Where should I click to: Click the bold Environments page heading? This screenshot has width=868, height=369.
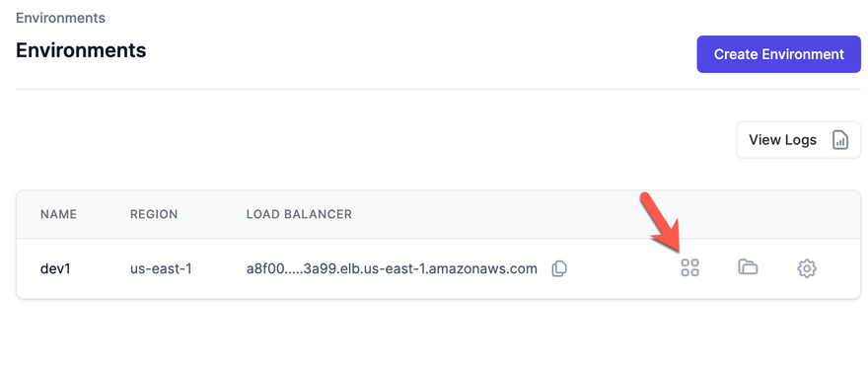[x=81, y=50]
